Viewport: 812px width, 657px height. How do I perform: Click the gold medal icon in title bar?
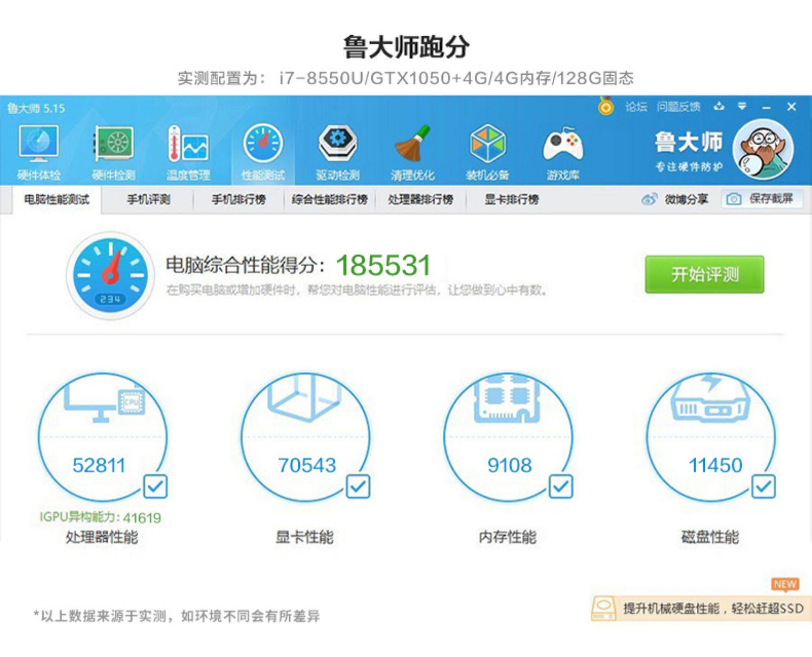click(606, 106)
